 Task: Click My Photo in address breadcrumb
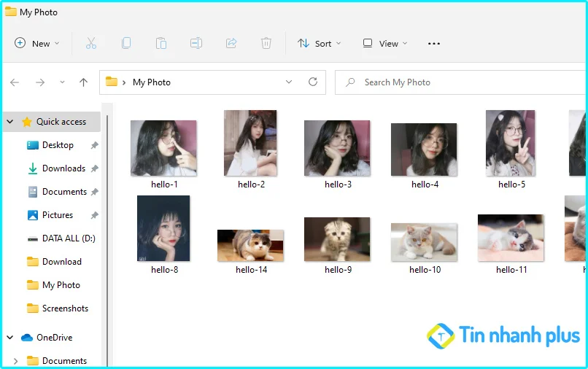tap(152, 82)
